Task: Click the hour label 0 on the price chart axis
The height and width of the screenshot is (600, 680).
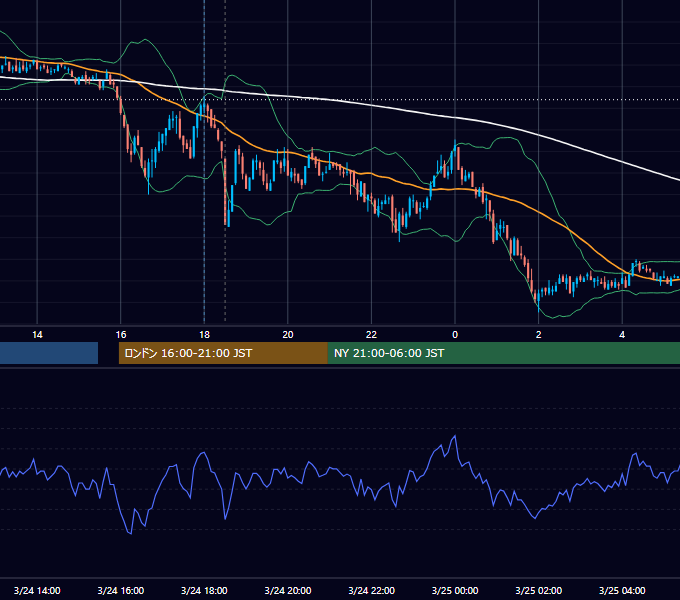Action: [x=455, y=335]
